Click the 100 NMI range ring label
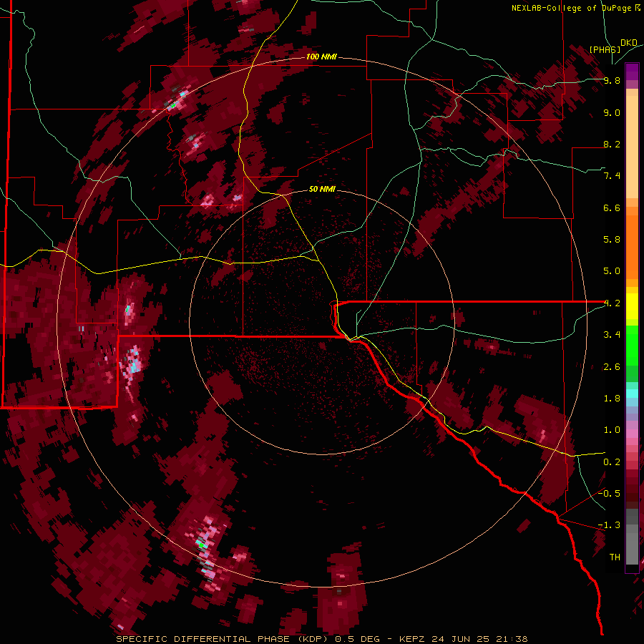 [x=321, y=57]
